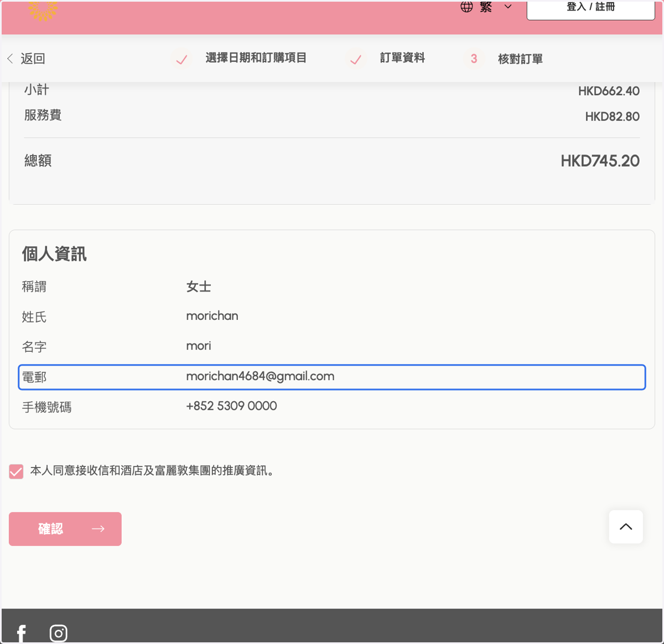
Task: Click the title value 女士
Action: [x=199, y=287]
